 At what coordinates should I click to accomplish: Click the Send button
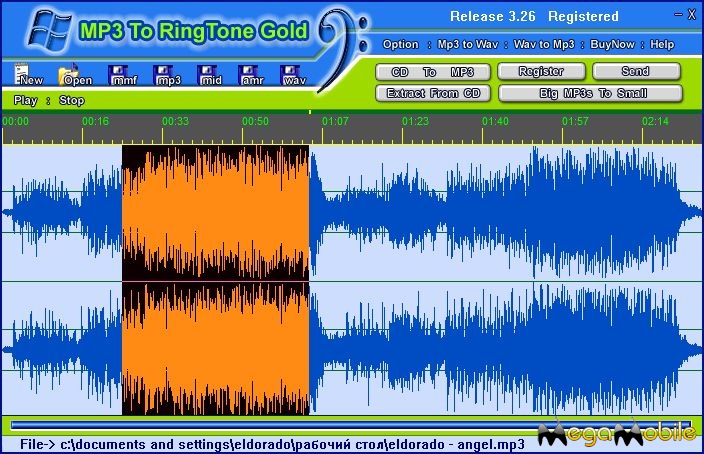tap(636, 71)
